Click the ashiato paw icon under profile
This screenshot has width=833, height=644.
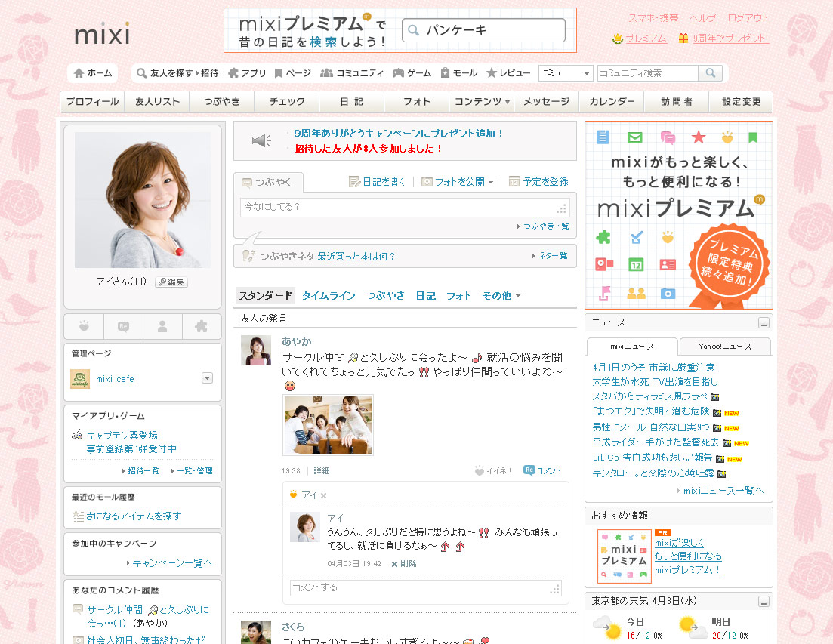pos(84,326)
